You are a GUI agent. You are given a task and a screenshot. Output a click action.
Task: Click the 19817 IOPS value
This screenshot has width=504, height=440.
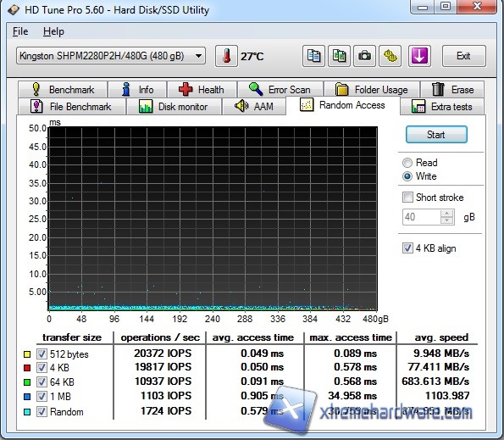point(163,366)
